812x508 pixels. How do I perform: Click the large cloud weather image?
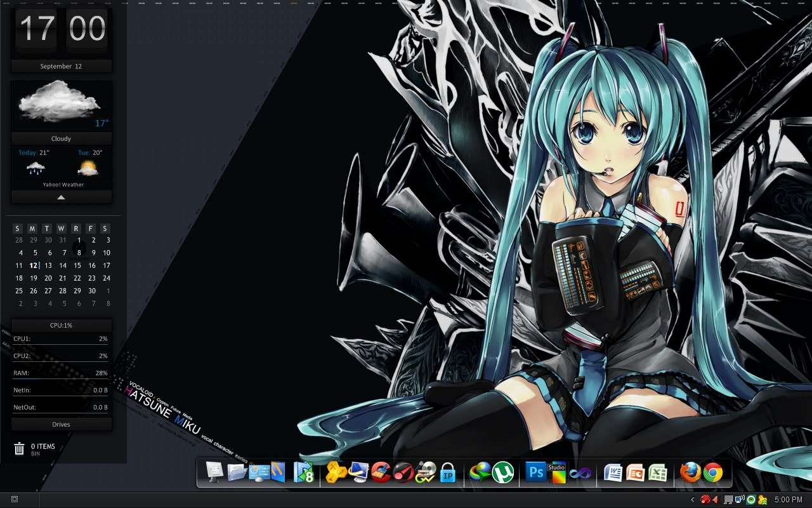click(x=58, y=100)
